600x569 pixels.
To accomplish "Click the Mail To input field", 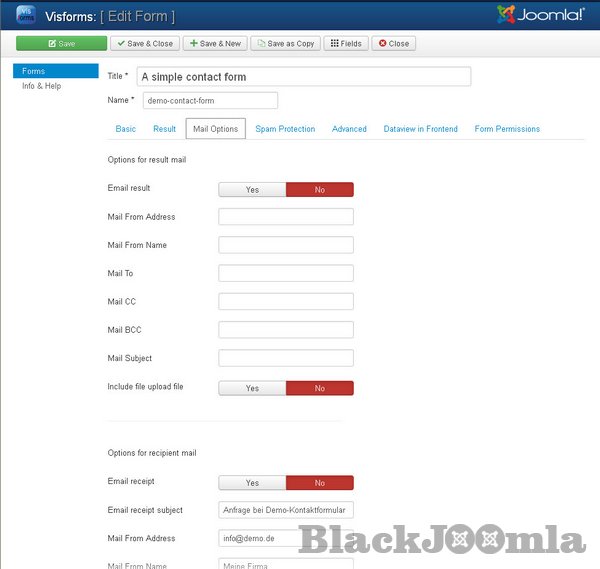I will [x=286, y=273].
